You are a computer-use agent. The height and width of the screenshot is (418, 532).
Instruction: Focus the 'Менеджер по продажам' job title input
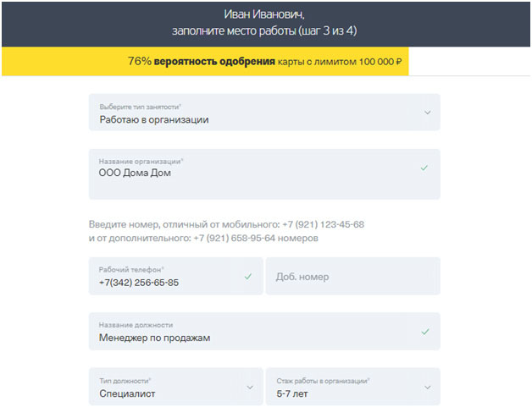[155, 338]
